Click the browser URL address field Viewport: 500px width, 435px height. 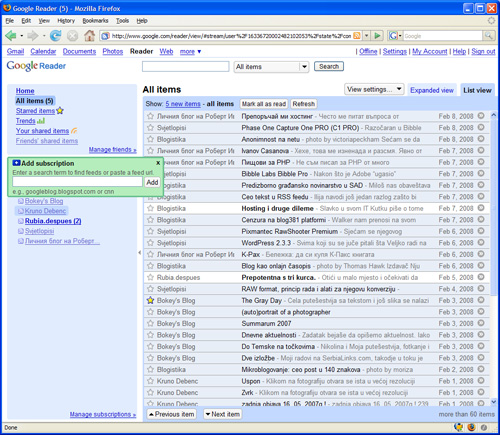(x=231, y=36)
